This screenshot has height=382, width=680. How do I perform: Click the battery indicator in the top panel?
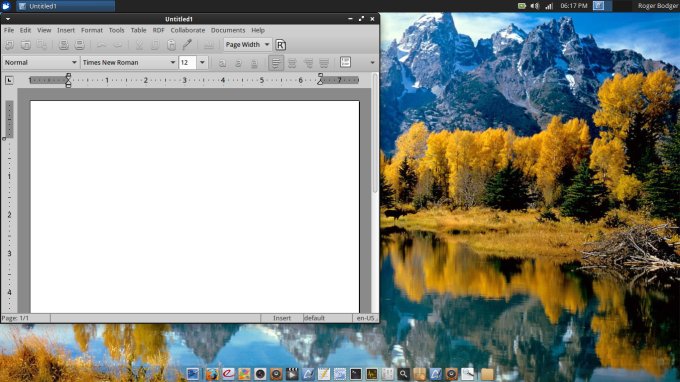pos(522,6)
